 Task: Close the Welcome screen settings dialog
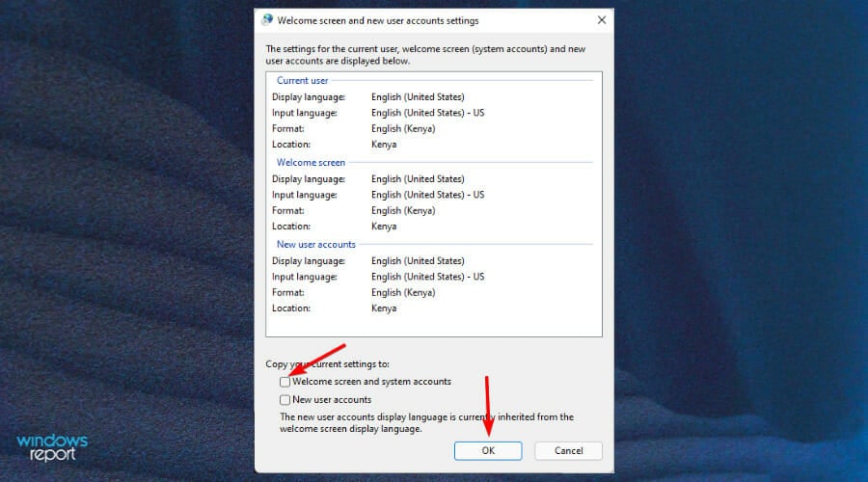pyautogui.click(x=602, y=20)
